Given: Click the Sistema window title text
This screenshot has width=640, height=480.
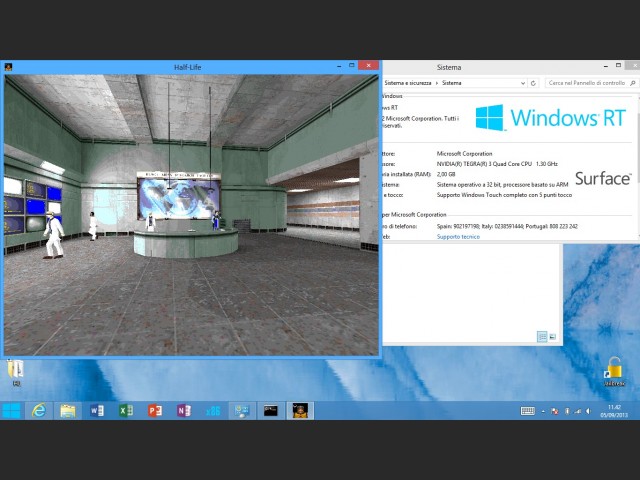Looking at the screenshot, I should point(449,67).
